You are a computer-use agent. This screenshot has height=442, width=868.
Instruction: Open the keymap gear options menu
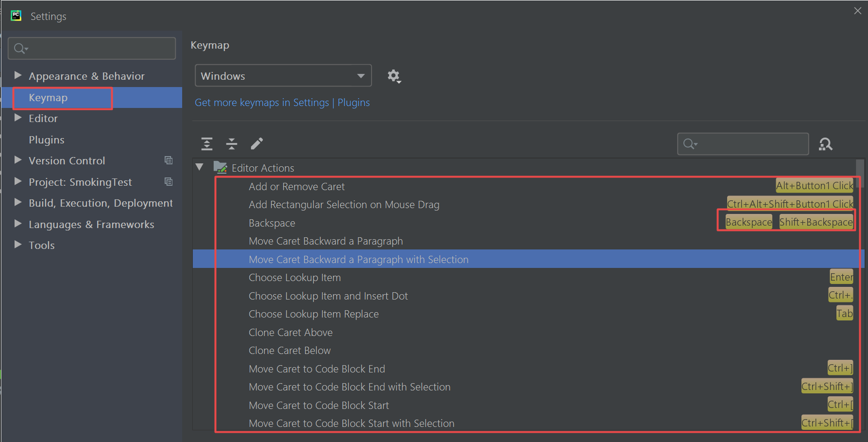pos(394,76)
